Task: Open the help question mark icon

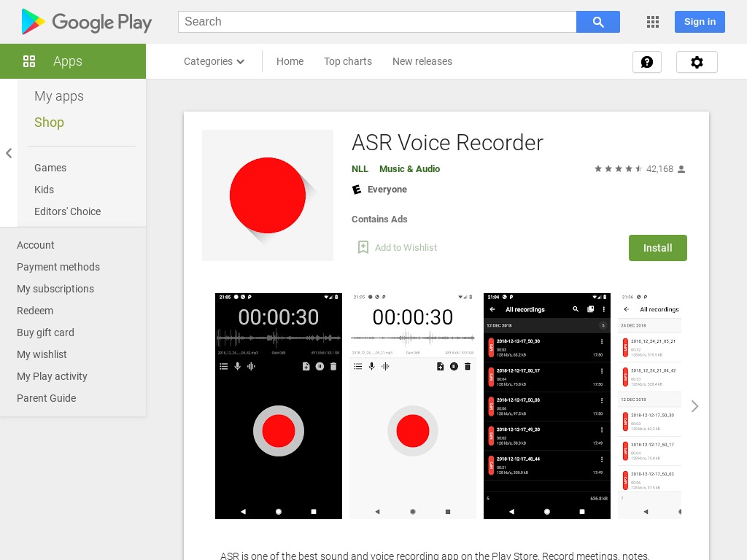Action: 647,62
